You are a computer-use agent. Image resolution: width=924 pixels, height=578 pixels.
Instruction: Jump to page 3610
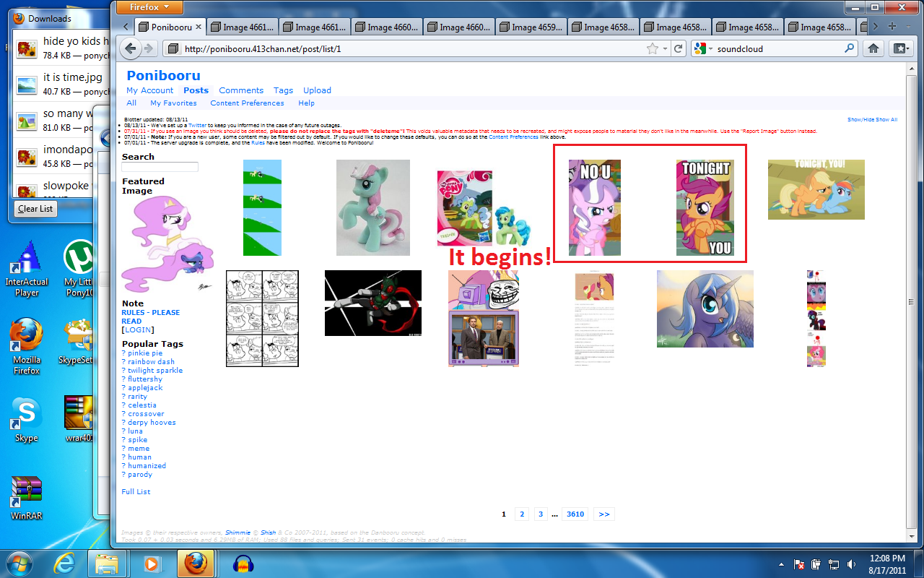click(575, 514)
